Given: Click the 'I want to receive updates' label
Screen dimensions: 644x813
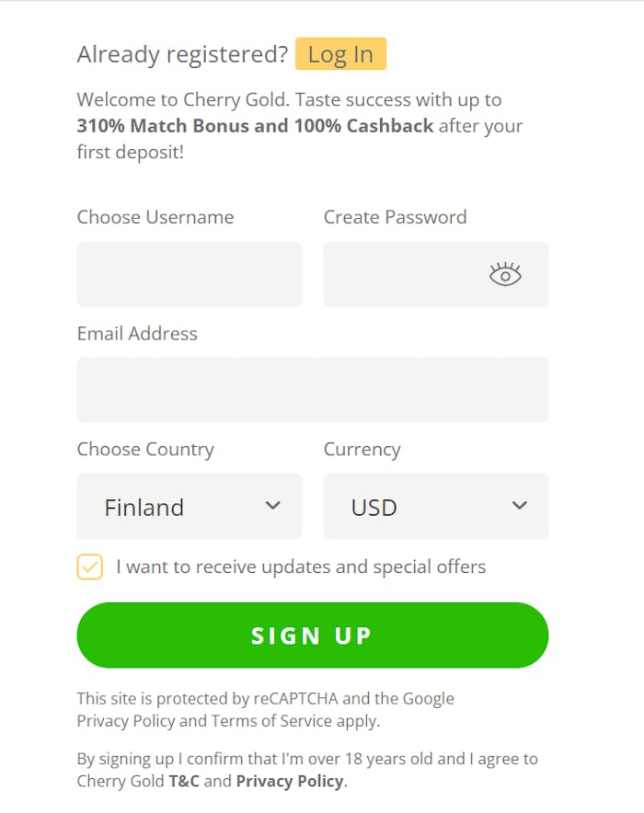Looking at the screenshot, I should coord(301,567).
